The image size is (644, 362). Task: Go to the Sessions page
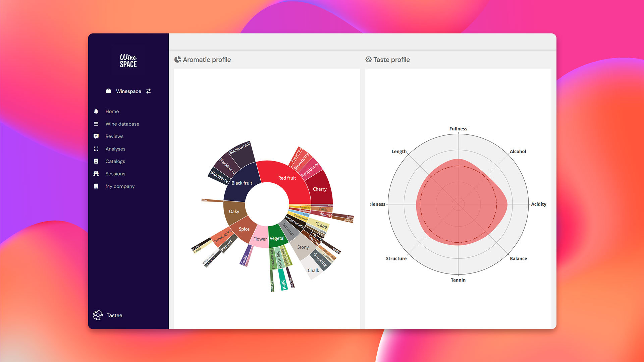115,174
